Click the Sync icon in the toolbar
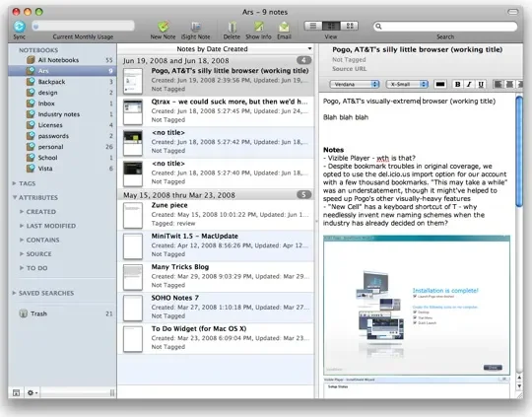This screenshot has height=417, width=532. pyautogui.click(x=20, y=27)
